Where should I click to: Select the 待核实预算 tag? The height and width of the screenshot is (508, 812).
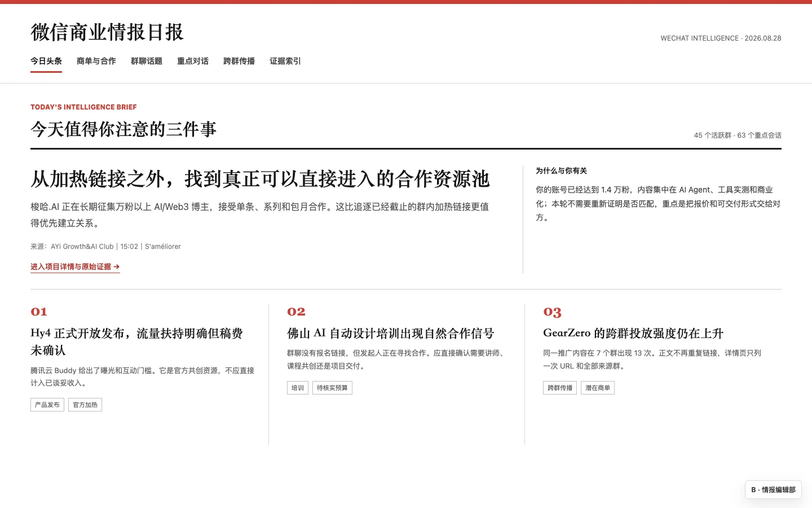332,388
